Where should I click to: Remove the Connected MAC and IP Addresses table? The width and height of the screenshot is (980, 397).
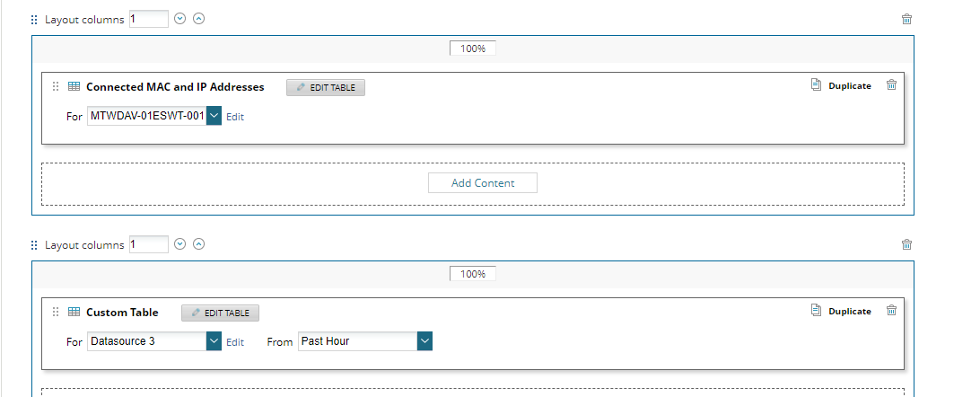click(891, 85)
